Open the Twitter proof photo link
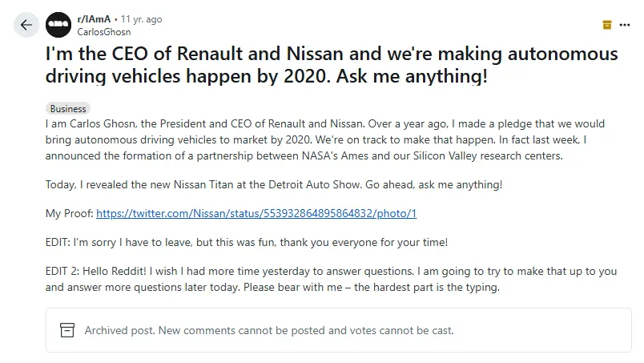Viewport: 644px width, 363px height. 256,214
